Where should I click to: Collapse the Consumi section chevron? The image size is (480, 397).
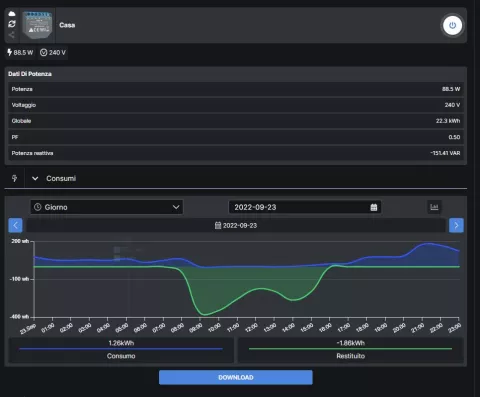pos(35,179)
